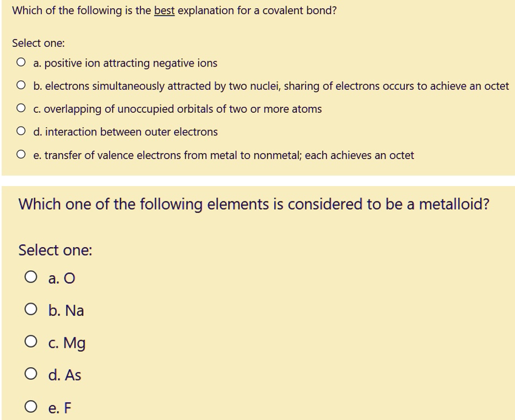
Task: Click the covalent bond question heading text
Action: pyautogui.click(x=174, y=10)
